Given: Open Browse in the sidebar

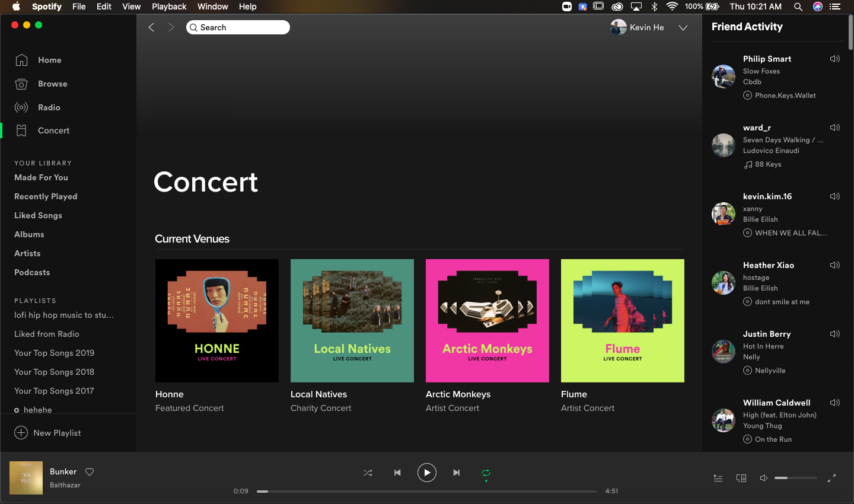Looking at the screenshot, I should point(52,84).
